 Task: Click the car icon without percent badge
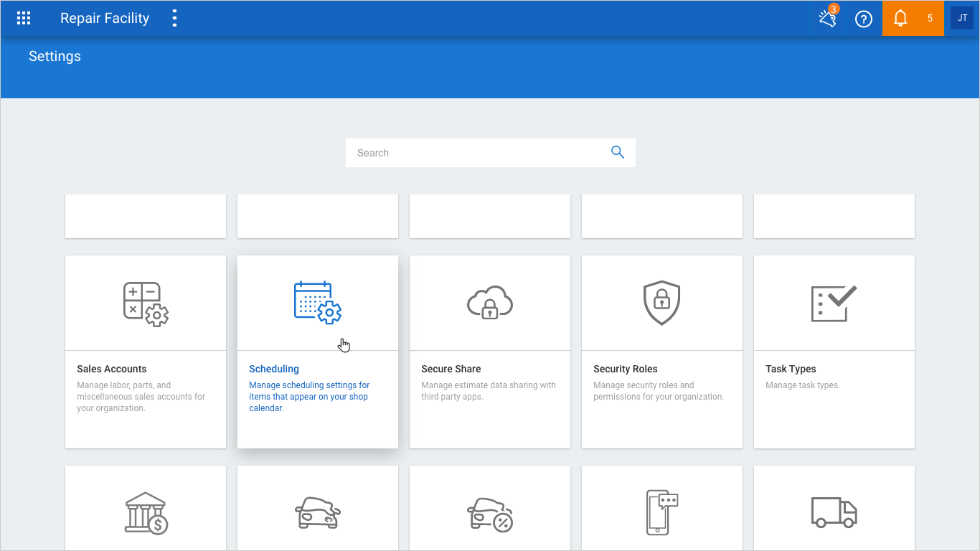(318, 513)
